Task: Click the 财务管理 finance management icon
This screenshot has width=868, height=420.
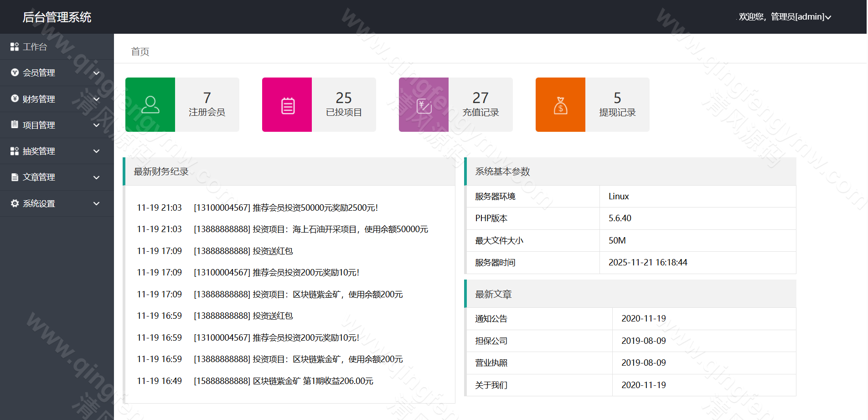Action: point(14,99)
